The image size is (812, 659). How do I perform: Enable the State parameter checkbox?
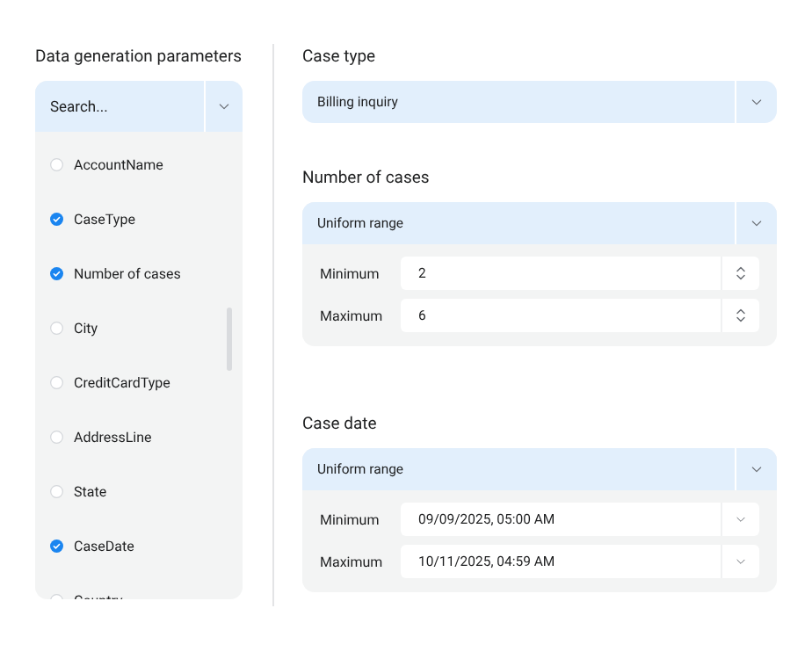tap(56, 492)
